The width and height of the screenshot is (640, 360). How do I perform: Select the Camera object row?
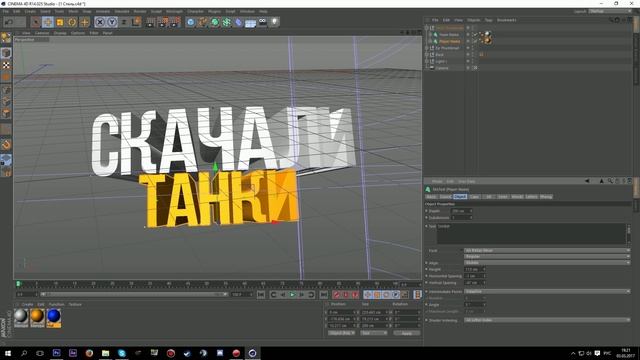(x=442, y=68)
